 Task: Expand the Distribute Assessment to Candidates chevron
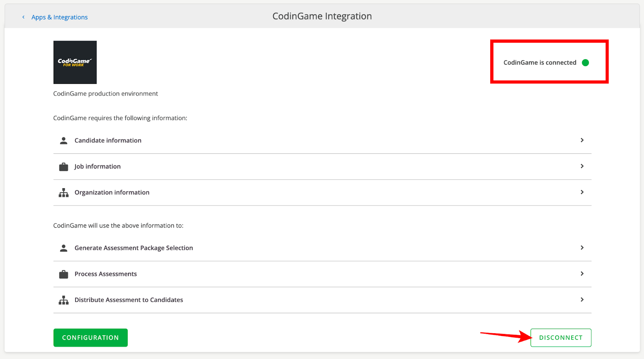pos(582,299)
